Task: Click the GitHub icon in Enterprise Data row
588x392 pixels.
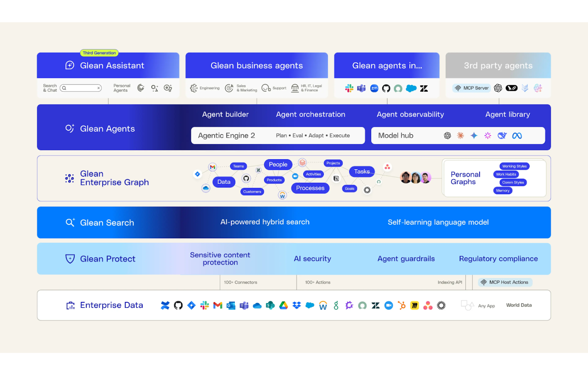Action: [178, 305]
